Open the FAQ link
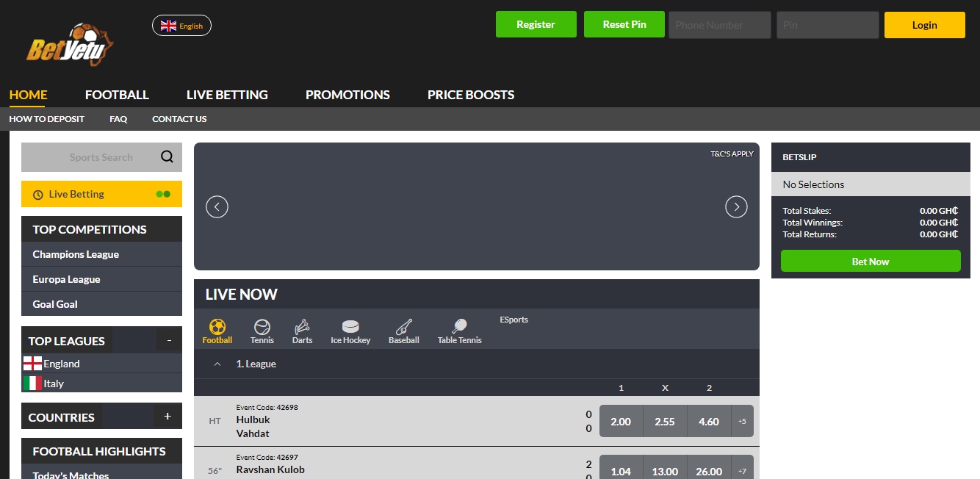This screenshot has width=980, height=479. point(118,119)
